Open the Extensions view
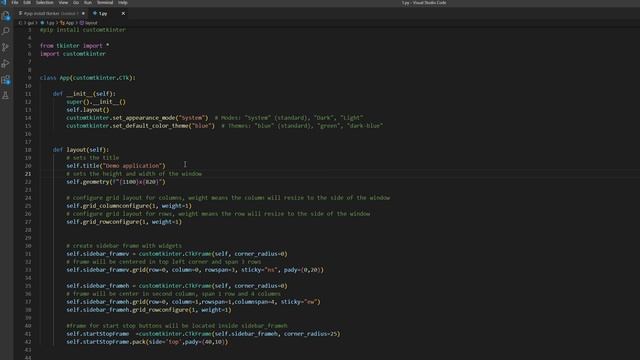Screen dimensions: 640x360 6,80
